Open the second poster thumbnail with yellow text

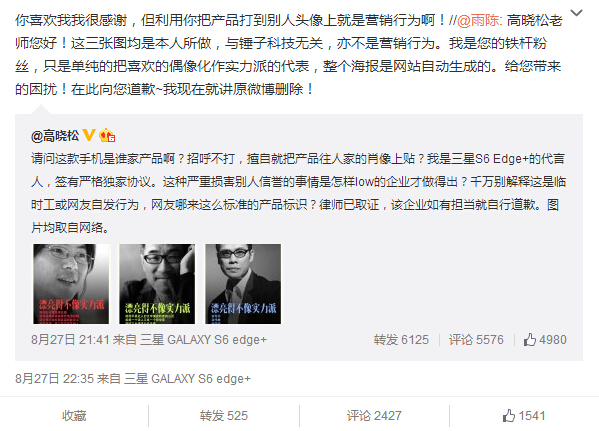click(x=157, y=284)
